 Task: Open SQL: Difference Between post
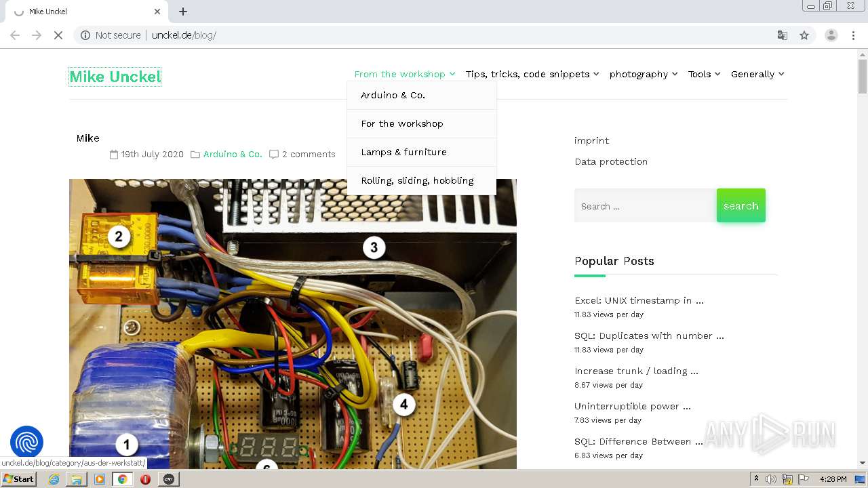(x=638, y=441)
